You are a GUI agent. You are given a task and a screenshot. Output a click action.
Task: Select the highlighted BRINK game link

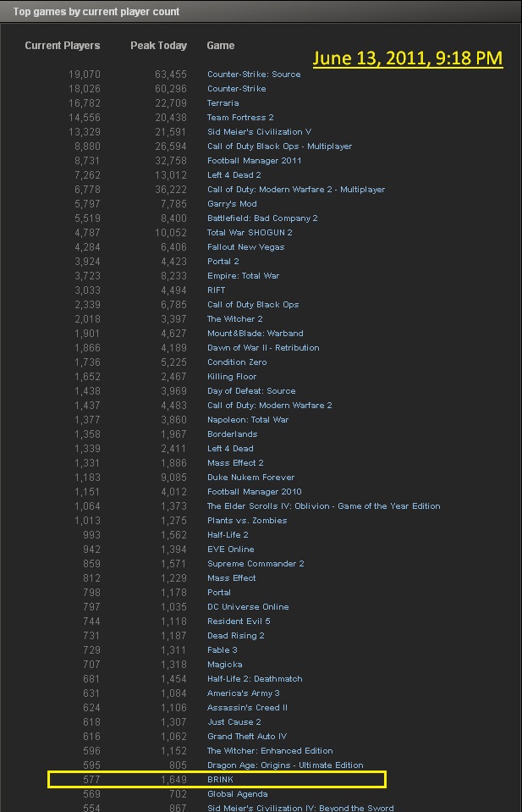220,779
